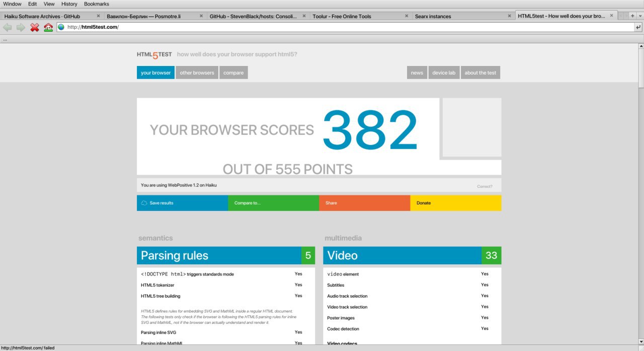The image size is (644, 351).
Task: Close the Toolur Free Online Tools tab
Action: (407, 16)
